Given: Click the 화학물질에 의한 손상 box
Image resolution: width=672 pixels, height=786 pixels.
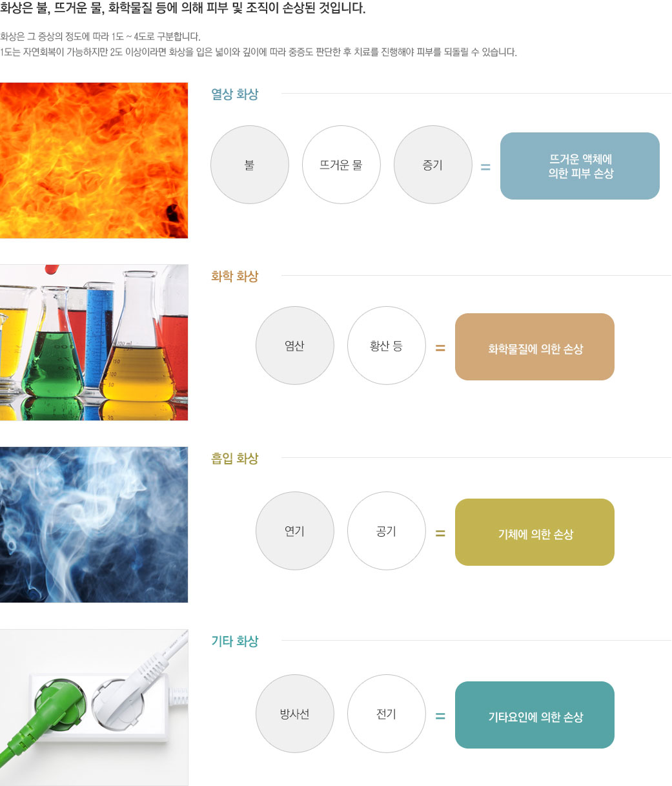Looking at the screenshot, I should (535, 347).
